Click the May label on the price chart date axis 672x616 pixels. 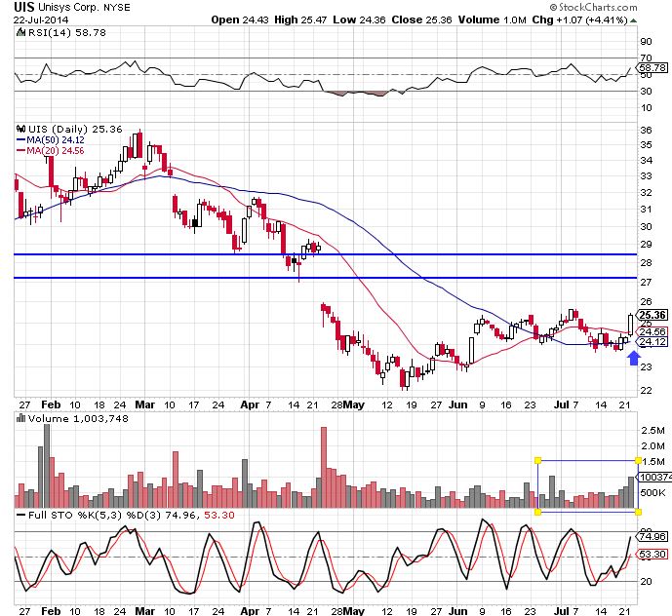[x=354, y=404]
